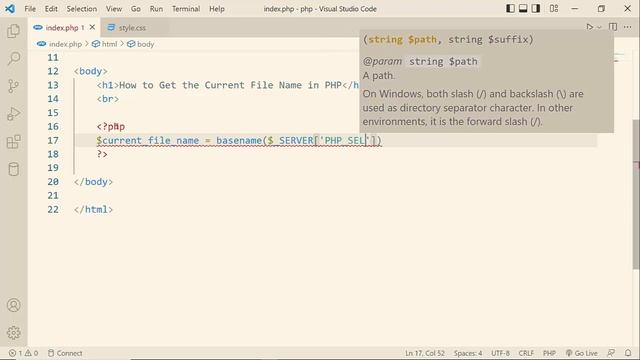Screen dimensions: 640x360
Task: Open the Help menu
Action: pyautogui.click(x=217, y=9)
